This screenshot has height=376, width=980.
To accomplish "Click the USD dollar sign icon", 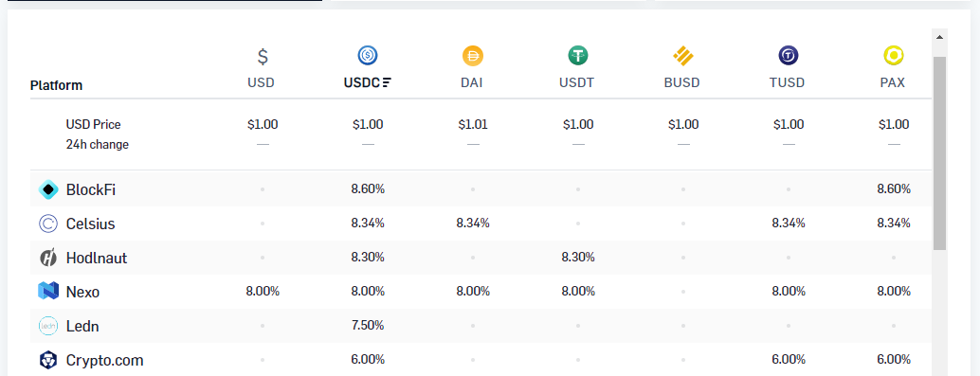I will pyautogui.click(x=263, y=57).
